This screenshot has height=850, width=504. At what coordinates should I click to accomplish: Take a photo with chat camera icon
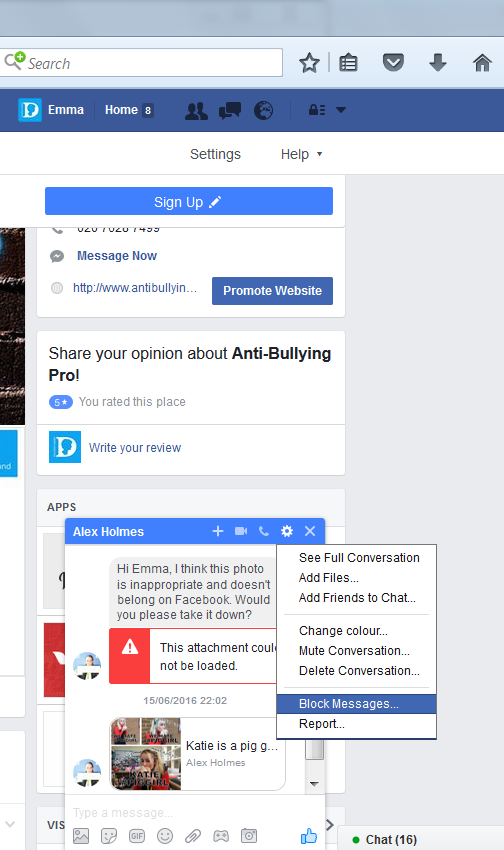click(x=249, y=836)
